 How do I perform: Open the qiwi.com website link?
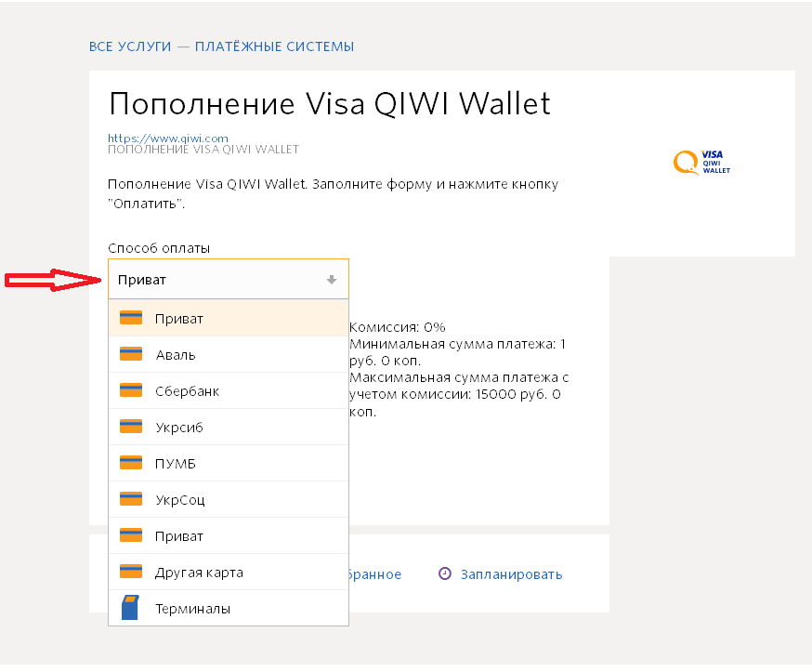coord(168,138)
